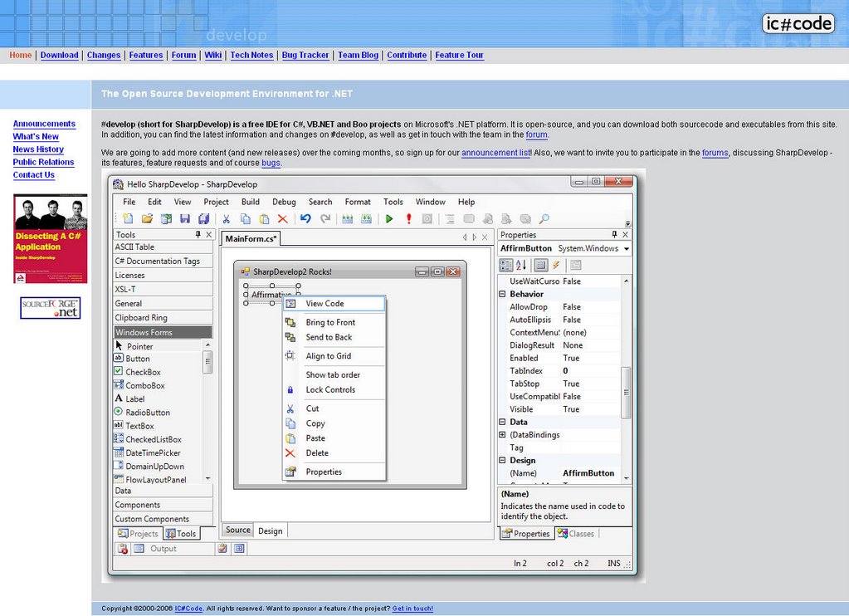Open the What's New sidebar link
The width and height of the screenshot is (849, 616).
[x=36, y=136]
